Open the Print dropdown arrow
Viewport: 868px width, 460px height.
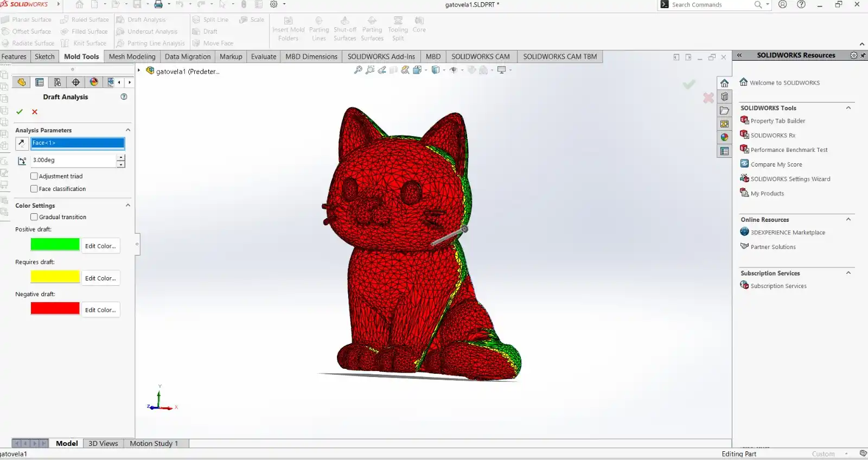(x=169, y=4)
